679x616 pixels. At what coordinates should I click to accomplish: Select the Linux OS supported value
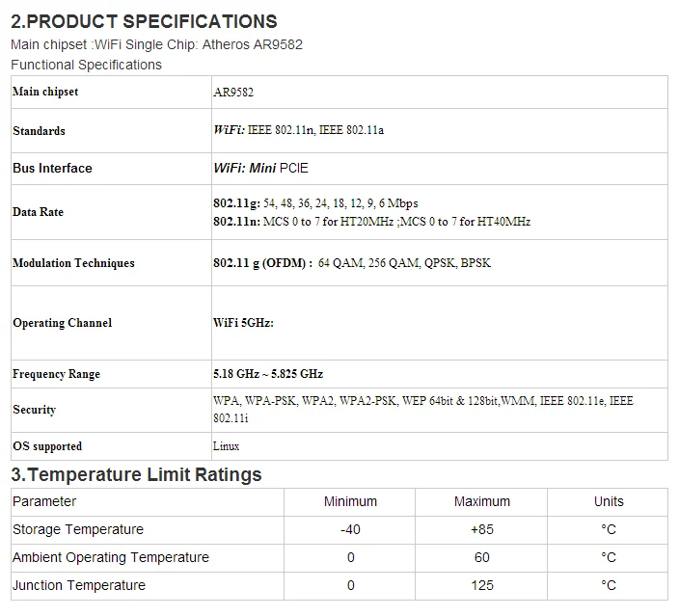(226, 446)
